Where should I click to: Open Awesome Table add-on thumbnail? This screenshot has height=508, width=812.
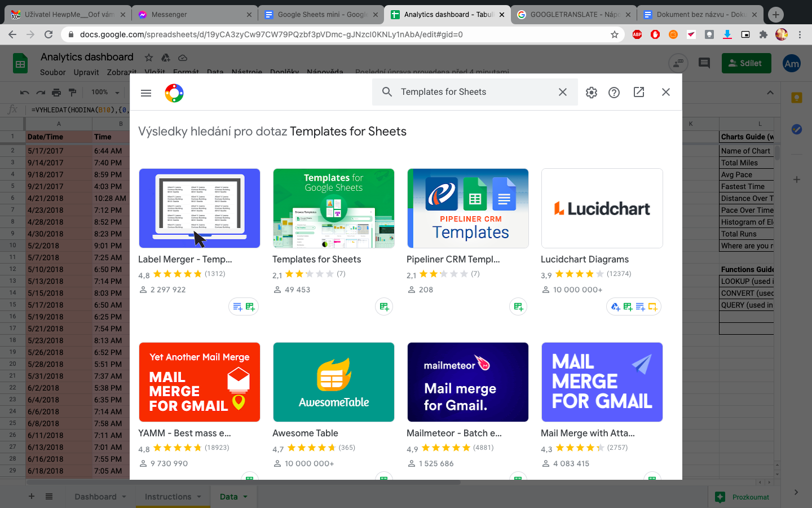[x=334, y=382]
